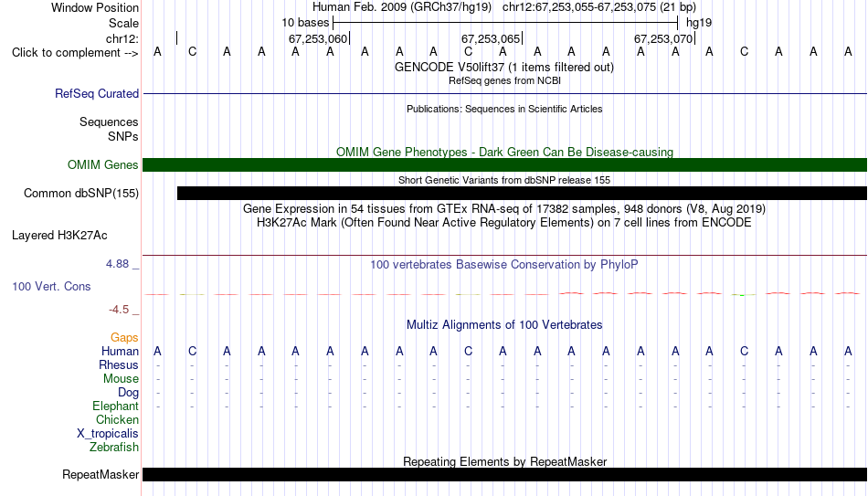This screenshot has height=496, width=868.
Task: Click the Rhesus species row label
Action: pos(119,365)
